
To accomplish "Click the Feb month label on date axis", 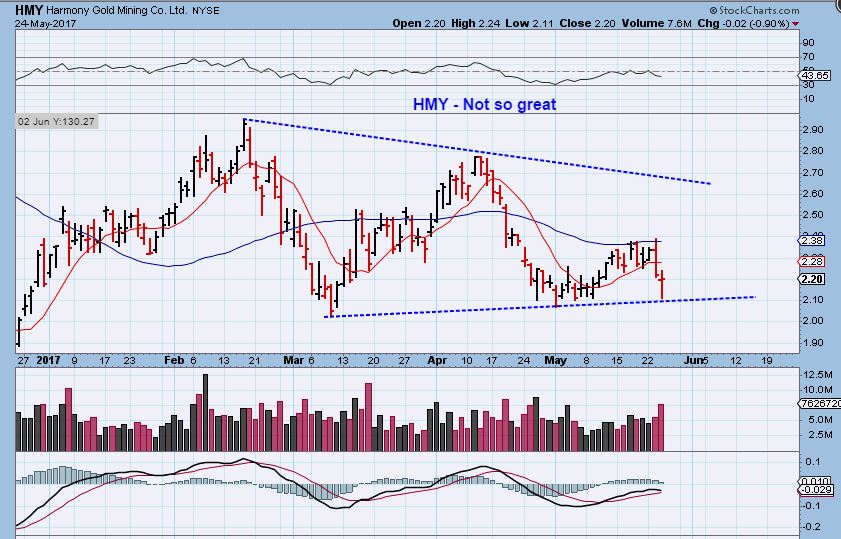I will (x=174, y=360).
